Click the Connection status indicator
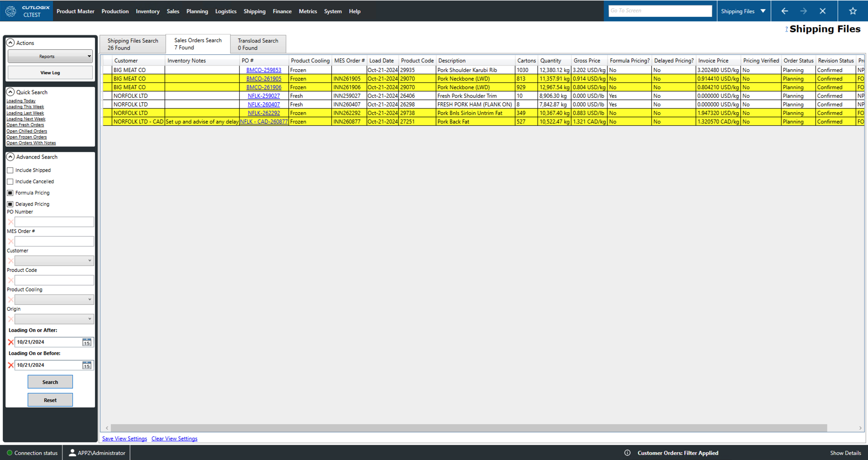The image size is (868, 460). [9, 453]
